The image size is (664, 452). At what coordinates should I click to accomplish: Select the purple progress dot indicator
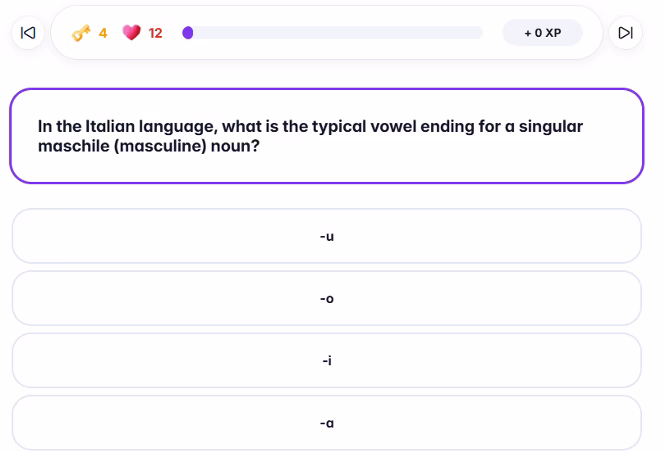tap(188, 33)
